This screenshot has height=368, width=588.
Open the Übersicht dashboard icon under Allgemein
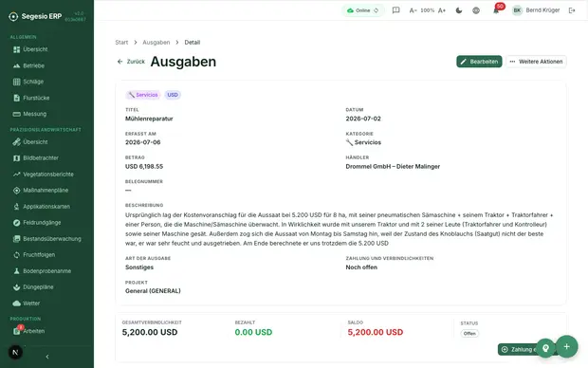(16, 49)
